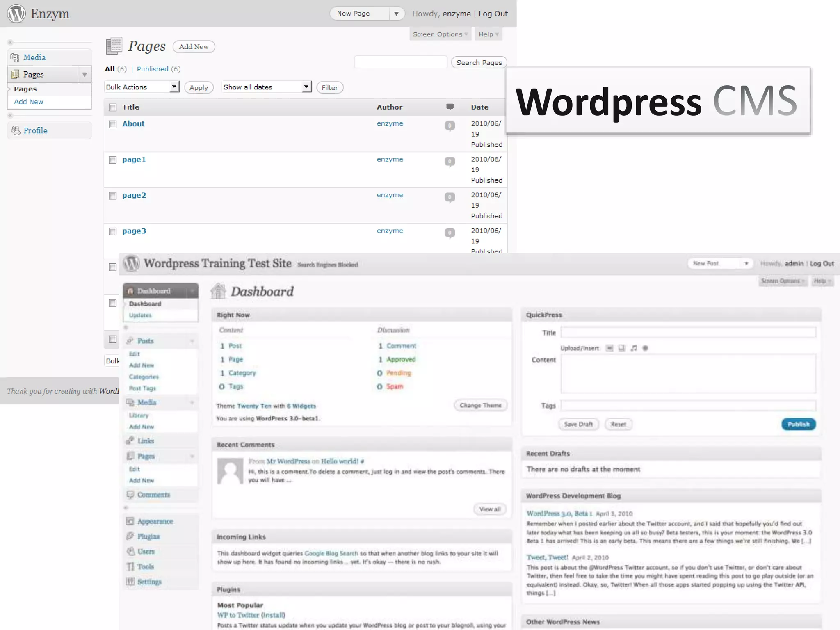
Task: Open the Show all dates dropdown
Action: point(267,87)
